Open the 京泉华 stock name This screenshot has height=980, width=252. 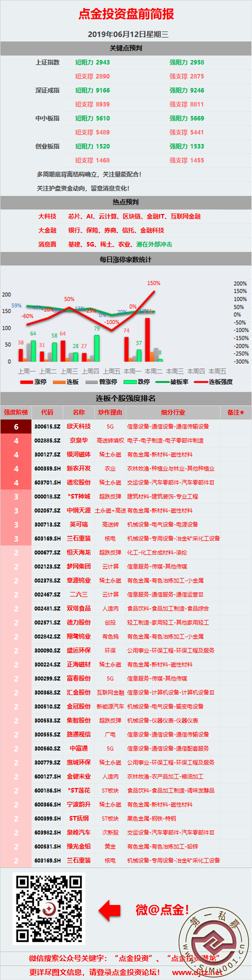click(x=79, y=440)
